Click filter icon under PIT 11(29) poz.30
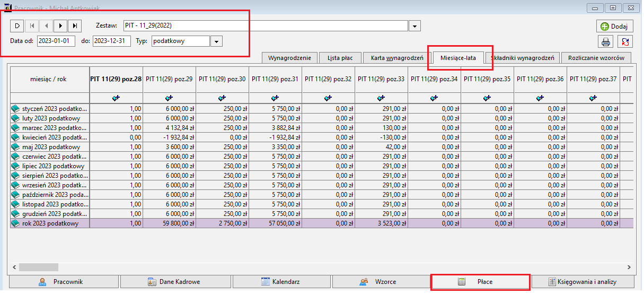Screen dimensions: 644x294 222,98
